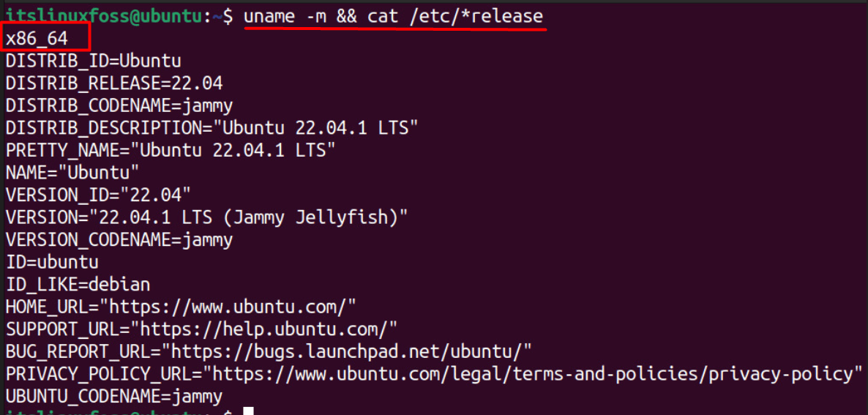Click the white terminal cursor block
The height and width of the screenshot is (415, 868).
(x=249, y=411)
